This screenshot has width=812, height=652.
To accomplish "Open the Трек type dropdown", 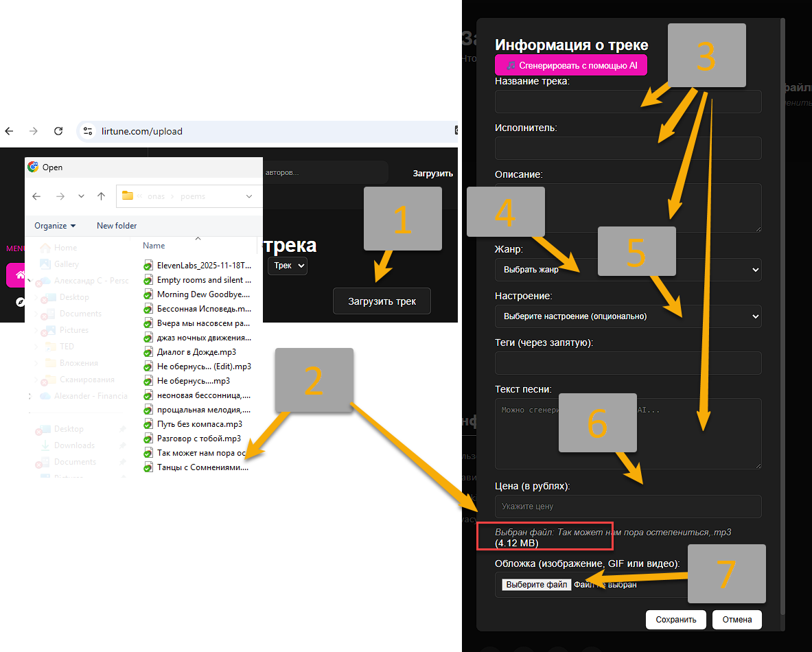I will pos(287,266).
